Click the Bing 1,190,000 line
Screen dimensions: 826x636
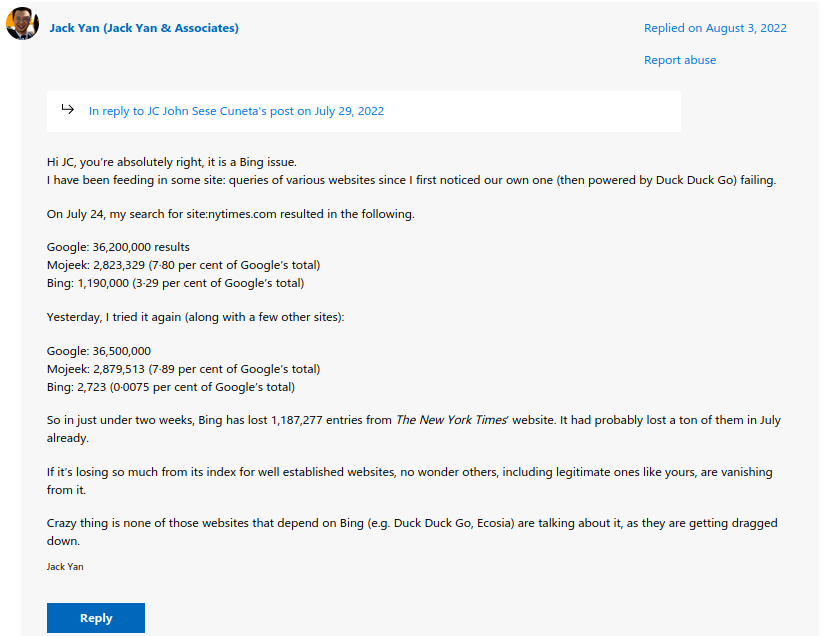175,283
